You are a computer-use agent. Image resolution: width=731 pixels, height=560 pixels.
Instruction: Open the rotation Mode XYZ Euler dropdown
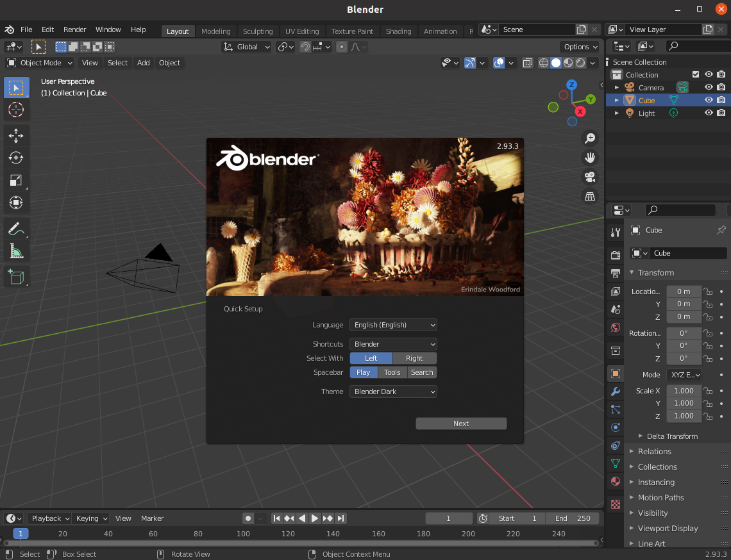click(684, 375)
